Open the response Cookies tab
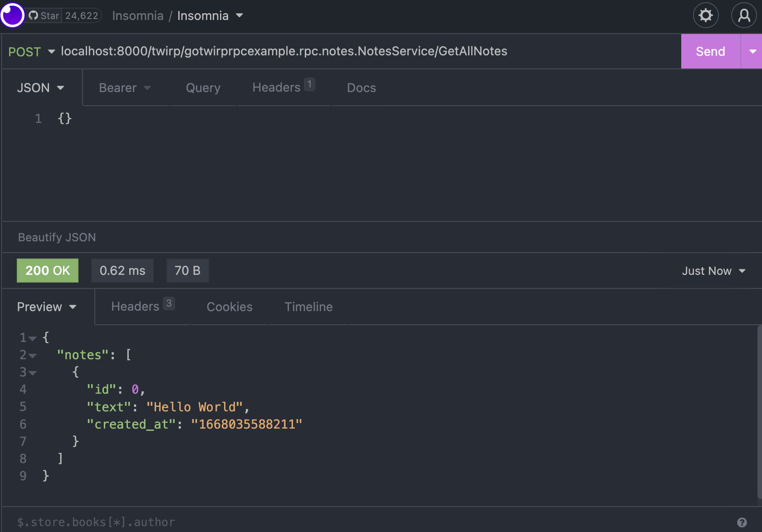This screenshot has height=532, width=762. click(x=230, y=307)
